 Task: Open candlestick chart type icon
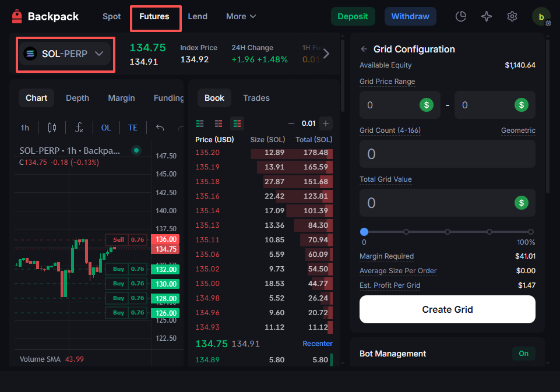point(52,128)
